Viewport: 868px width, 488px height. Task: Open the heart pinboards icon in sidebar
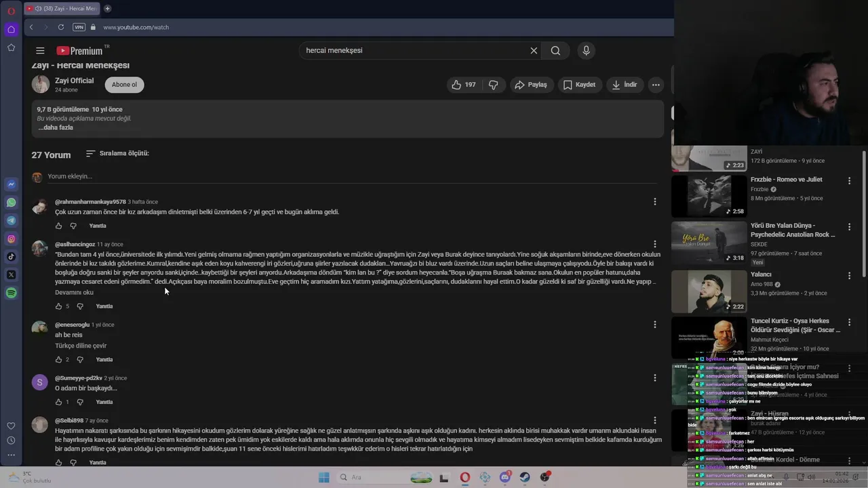pyautogui.click(x=11, y=426)
